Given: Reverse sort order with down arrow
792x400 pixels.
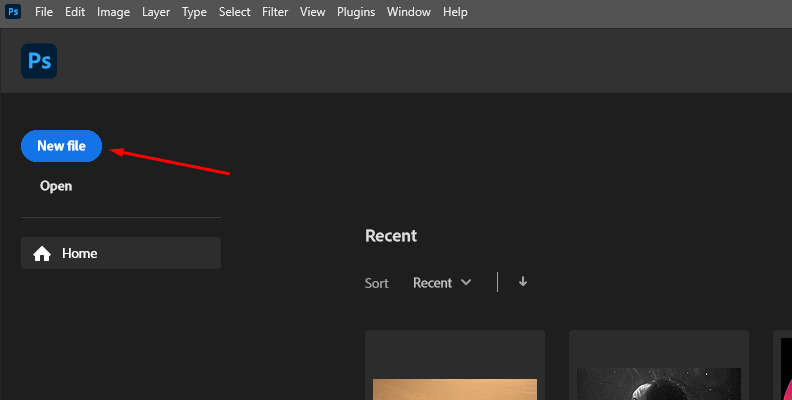Looking at the screenshot, I should click(x=523, y=282).
